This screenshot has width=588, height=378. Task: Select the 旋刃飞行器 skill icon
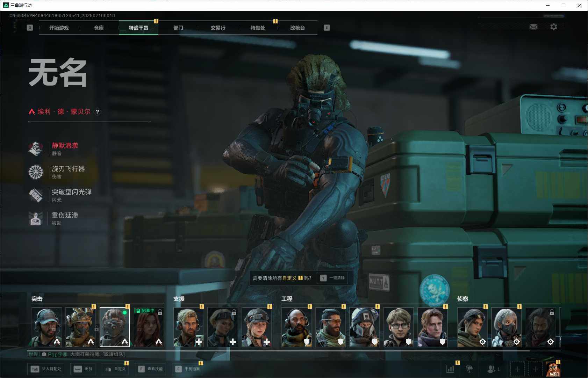tap(36, 172)
